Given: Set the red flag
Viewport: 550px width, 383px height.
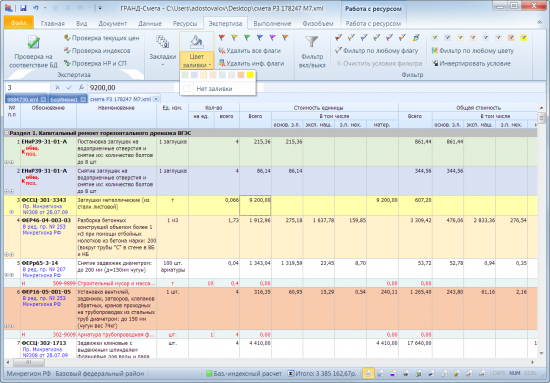Looking at the screenshot, I should pyautogui.click(x=222, y=38).
